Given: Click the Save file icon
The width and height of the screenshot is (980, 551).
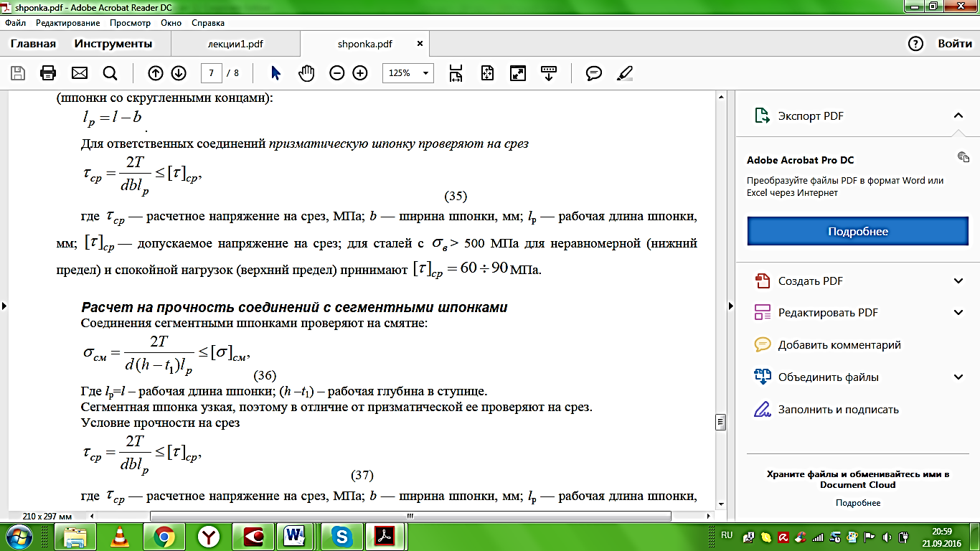Looking at the screenshot, I should point(18,73).
